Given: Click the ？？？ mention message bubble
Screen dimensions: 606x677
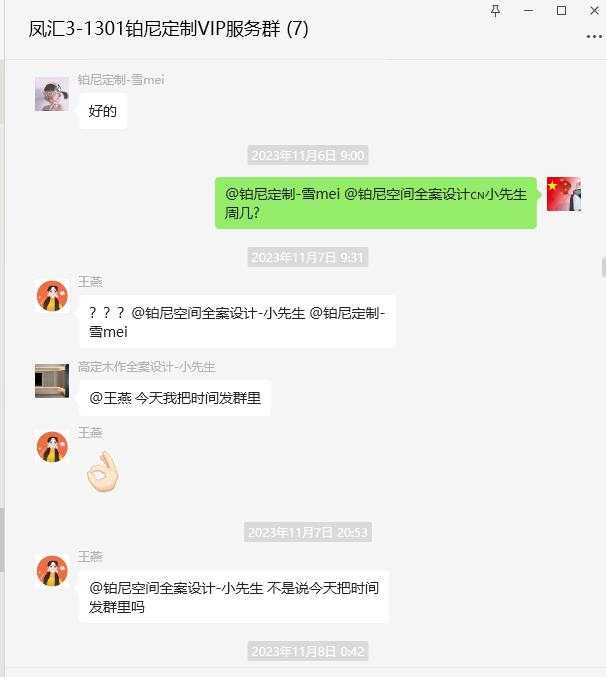Looking at the screenshot, I should tap(237, 322).
